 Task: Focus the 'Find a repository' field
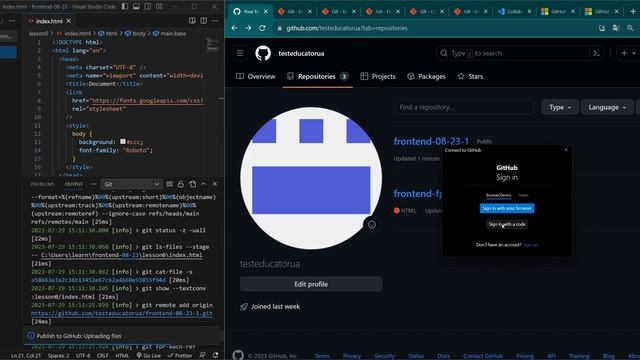tap(464, 107)
